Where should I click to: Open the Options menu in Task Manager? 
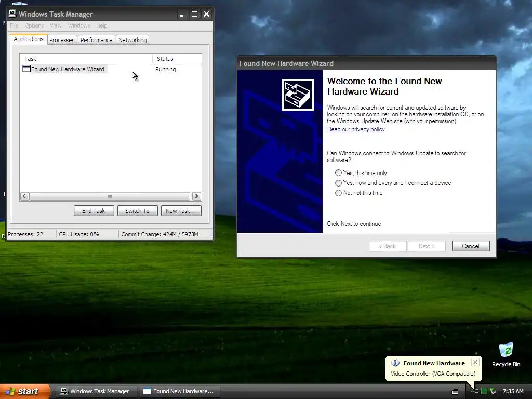point(34,25)
